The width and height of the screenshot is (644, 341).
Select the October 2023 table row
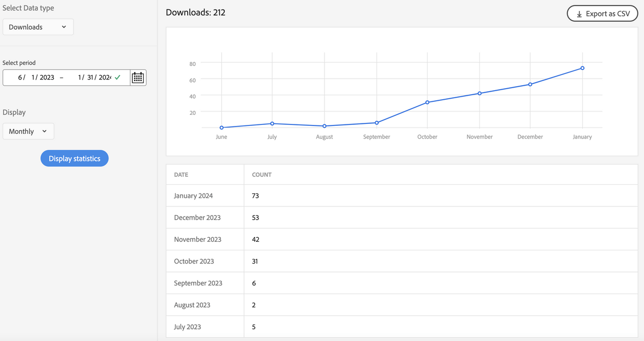point(402,261)
